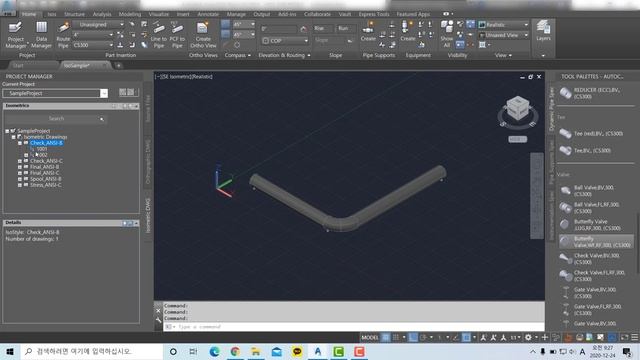Toggle the Rise slope option
The width and height of the screenshot is (640, 360).
click(322, 28)
